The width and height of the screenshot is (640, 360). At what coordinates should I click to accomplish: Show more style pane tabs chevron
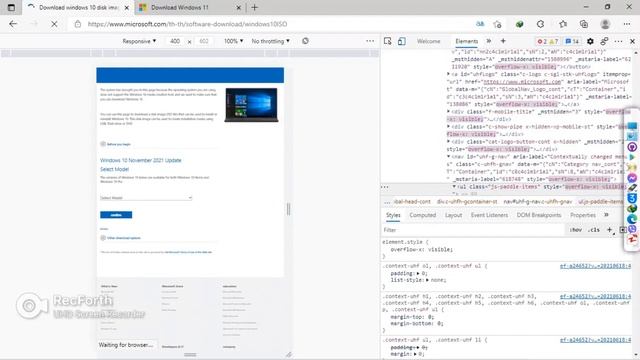pyautogui.click(x=606, y=215)
